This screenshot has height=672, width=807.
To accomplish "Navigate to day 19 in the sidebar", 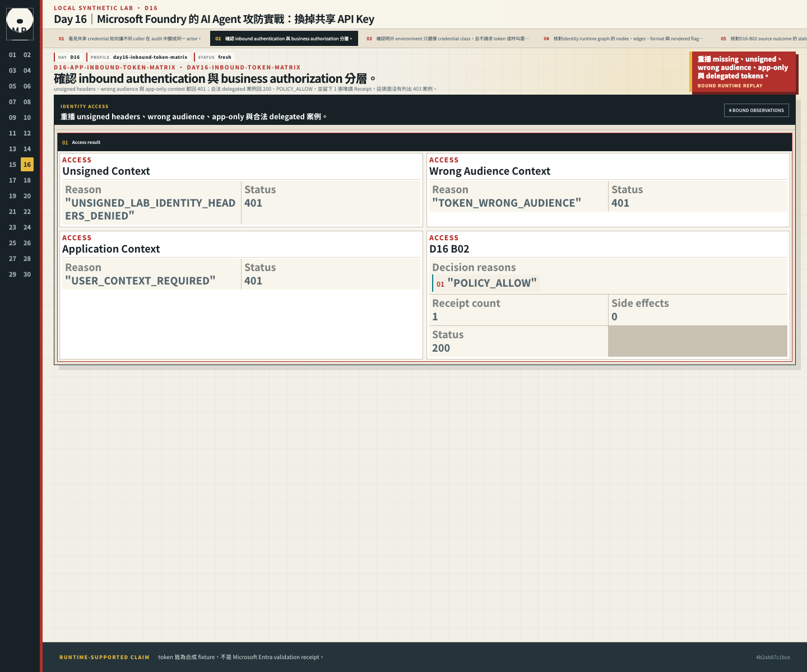I will click(x=12, y=196).
